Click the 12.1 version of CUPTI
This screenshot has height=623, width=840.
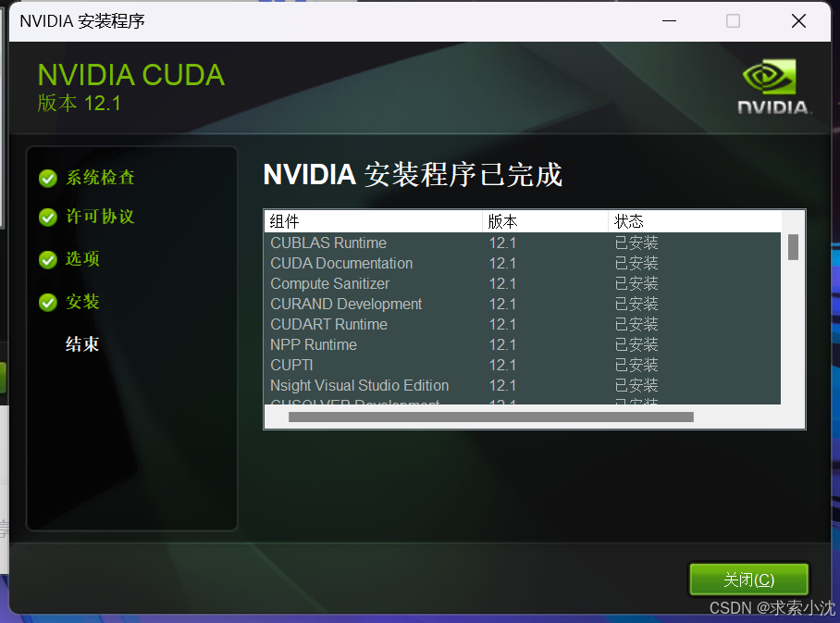(502, 365)
